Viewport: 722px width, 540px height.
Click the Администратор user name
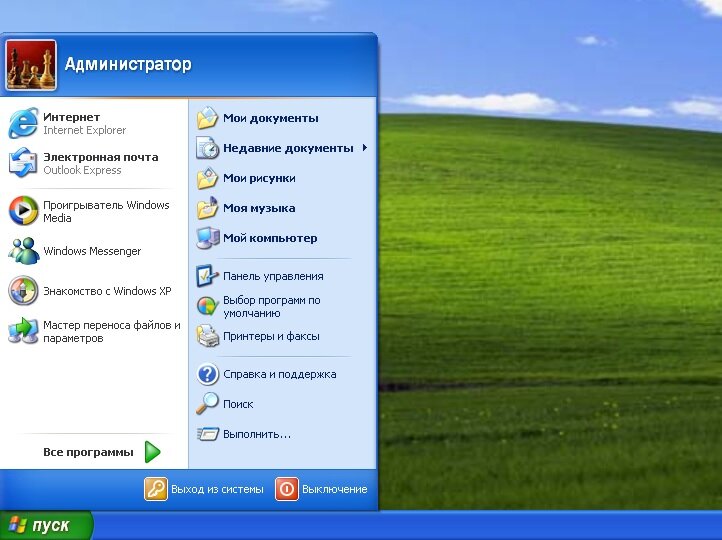click(x=128, y=64)
